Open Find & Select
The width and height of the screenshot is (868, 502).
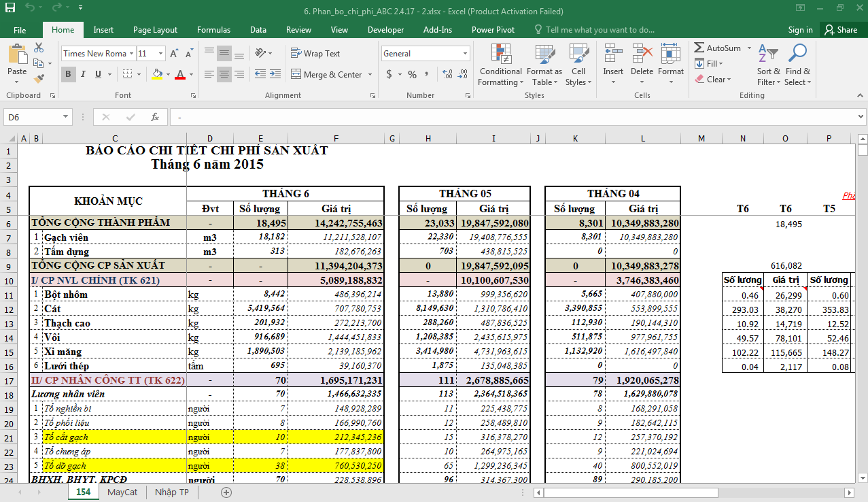click(797, 65)
